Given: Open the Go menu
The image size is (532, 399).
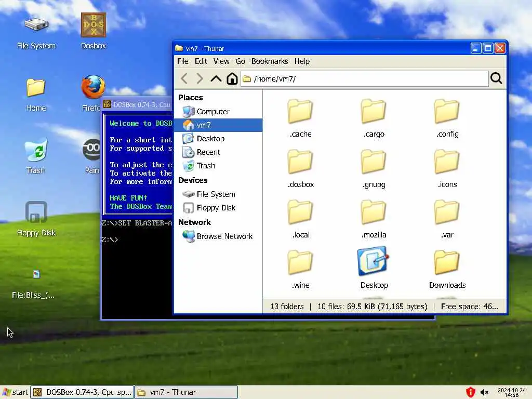Looking at the screenshot, I should point(240,61).
